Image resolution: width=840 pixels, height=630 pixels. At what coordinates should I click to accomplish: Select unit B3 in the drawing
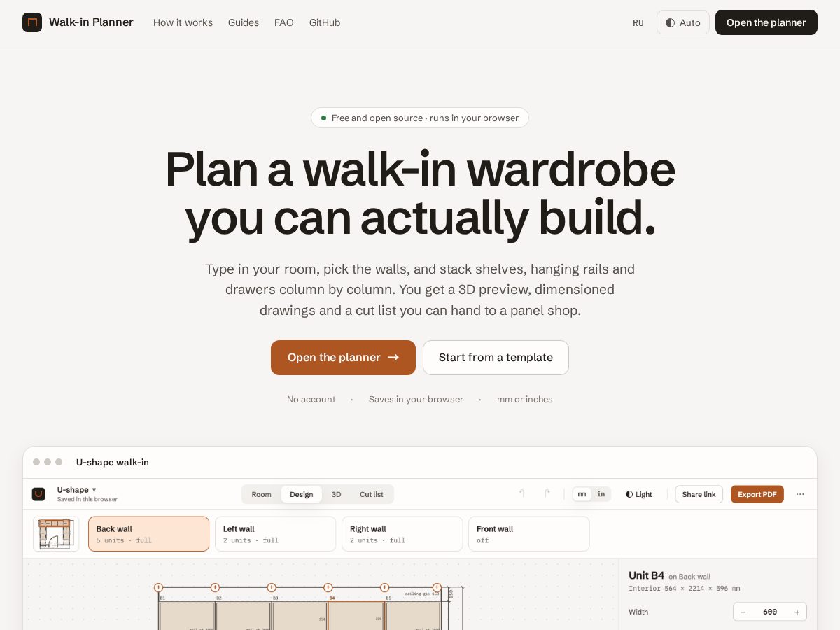pyautogui.click(x=300, y=616)
